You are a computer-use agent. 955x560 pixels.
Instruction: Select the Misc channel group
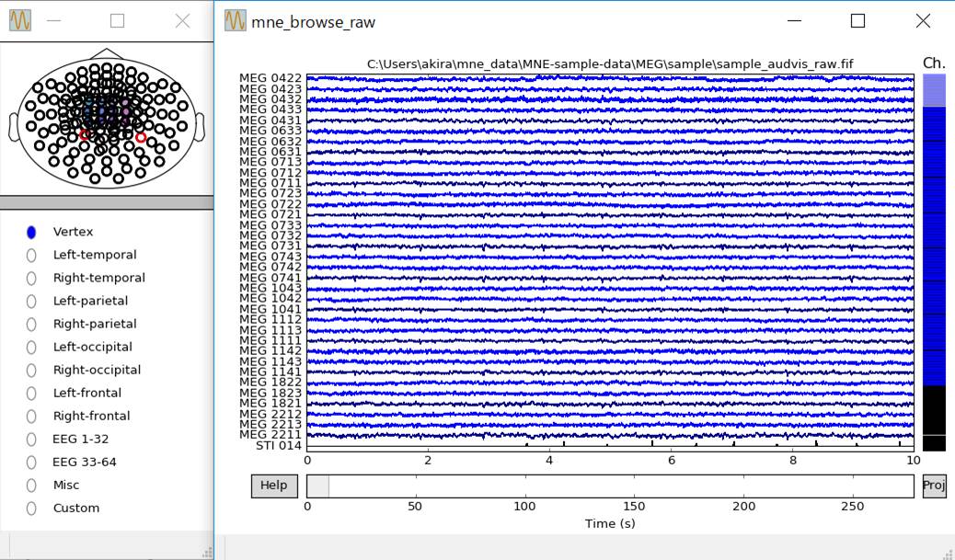pos(31,486)
